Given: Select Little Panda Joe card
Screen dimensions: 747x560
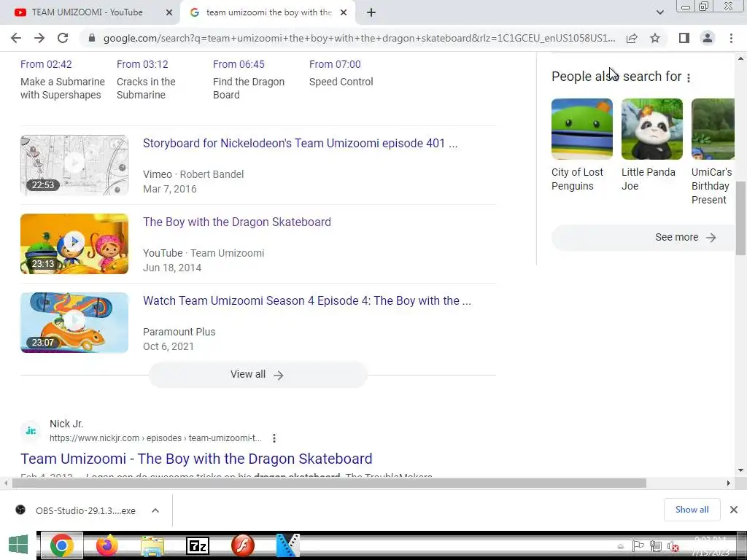Looking at the screenshot, I should click(651, 145).
